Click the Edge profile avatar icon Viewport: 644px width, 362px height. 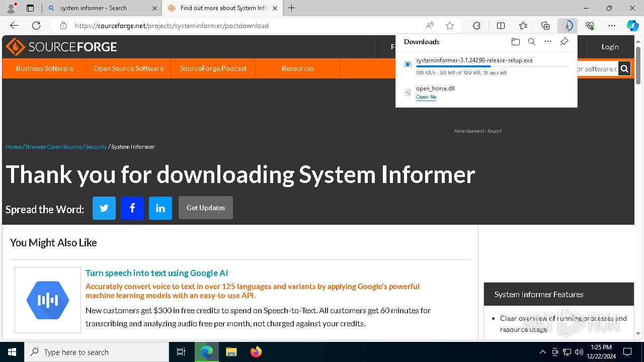point(11,8)
